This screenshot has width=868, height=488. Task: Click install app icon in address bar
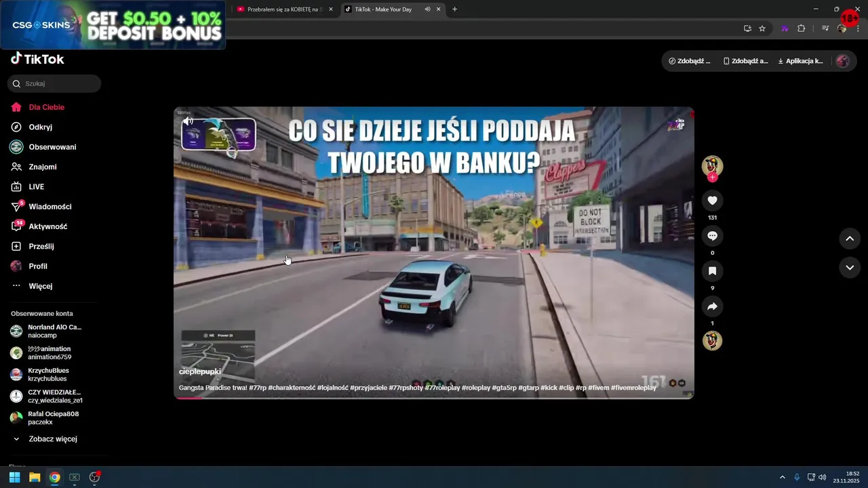click(x=747, y=28)
